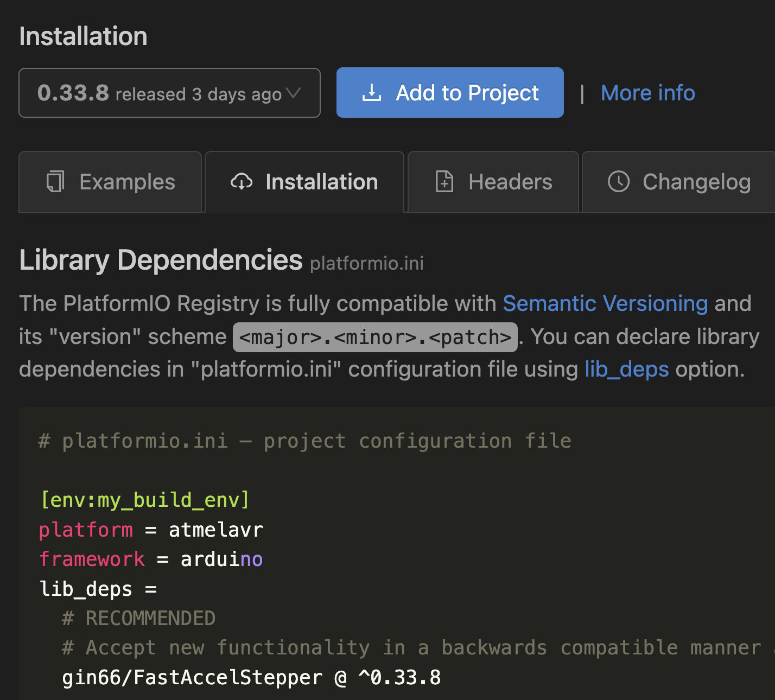Open the More info link

click(648, 93)
